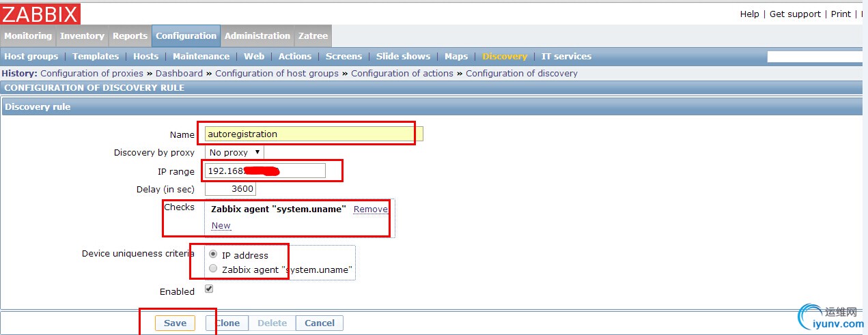Go to Discovery submenu
This screenshot has width=868, height=335.
coord(505,57)
